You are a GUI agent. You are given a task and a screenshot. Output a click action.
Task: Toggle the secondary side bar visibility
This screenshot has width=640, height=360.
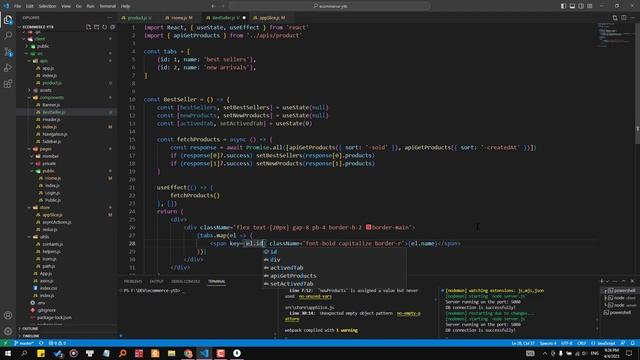tap(581, 6)
